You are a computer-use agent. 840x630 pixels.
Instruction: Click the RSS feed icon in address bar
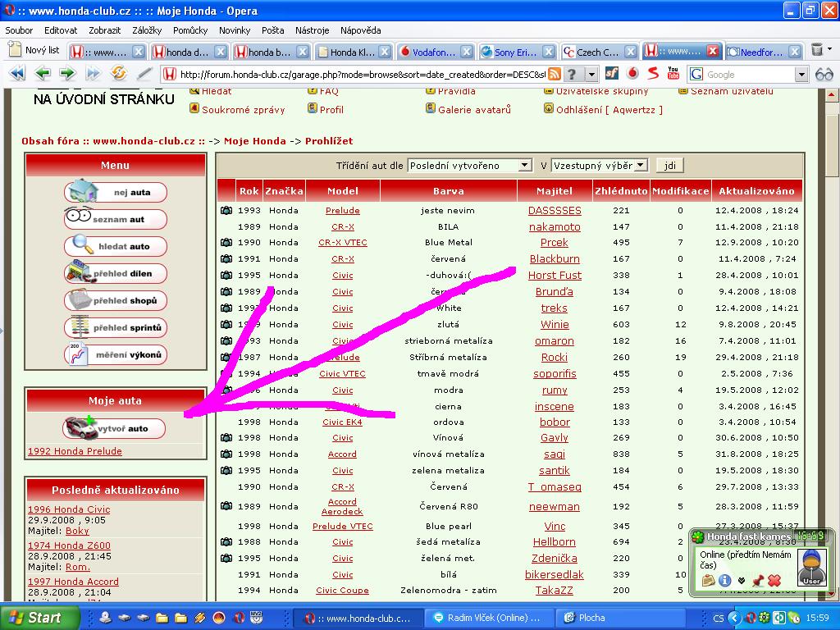click(555, 74)
